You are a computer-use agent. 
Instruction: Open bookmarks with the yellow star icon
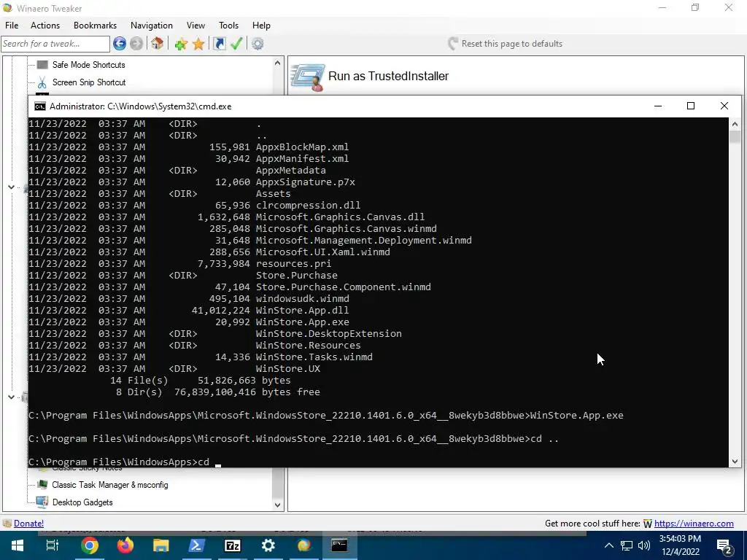click(198, 44)
